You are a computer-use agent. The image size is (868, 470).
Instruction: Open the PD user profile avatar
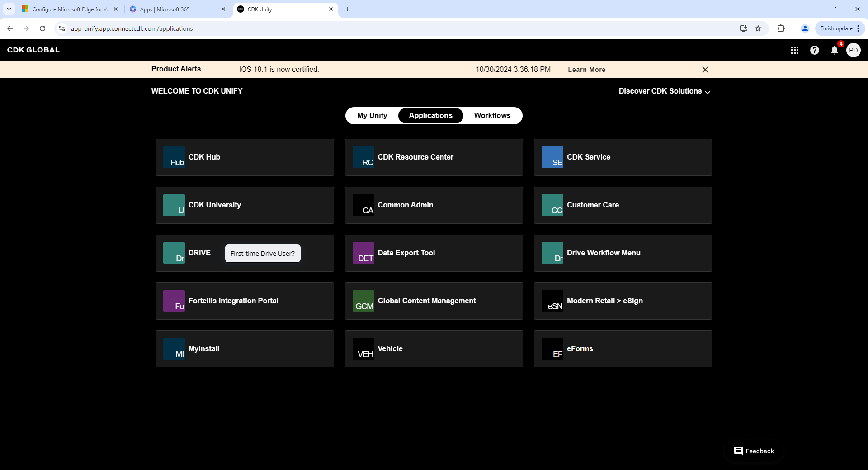[854, 50]
